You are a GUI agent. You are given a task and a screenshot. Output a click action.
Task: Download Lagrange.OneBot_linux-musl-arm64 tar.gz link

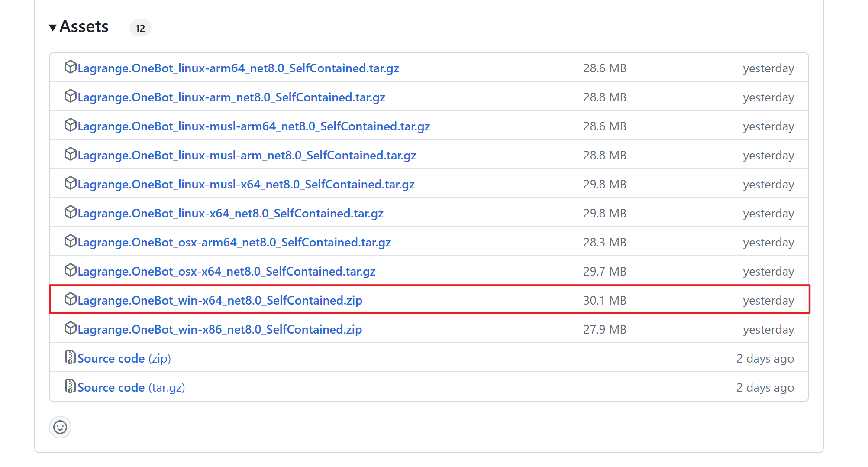point(254,126)
